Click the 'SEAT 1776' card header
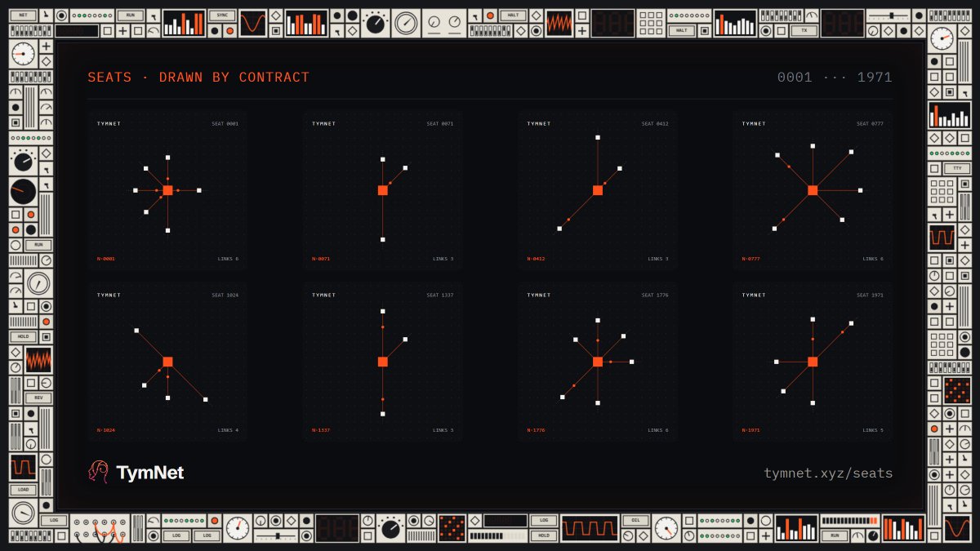 (655, 295)
